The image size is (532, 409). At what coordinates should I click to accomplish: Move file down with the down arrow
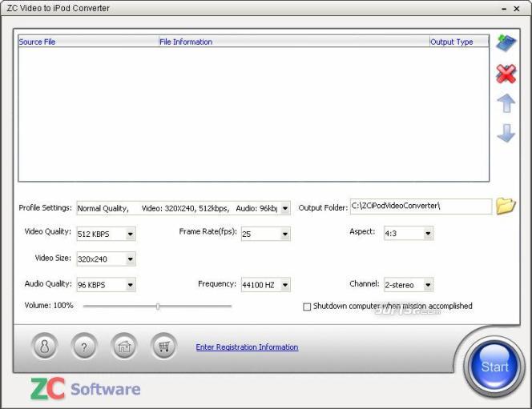coord(506,133)
